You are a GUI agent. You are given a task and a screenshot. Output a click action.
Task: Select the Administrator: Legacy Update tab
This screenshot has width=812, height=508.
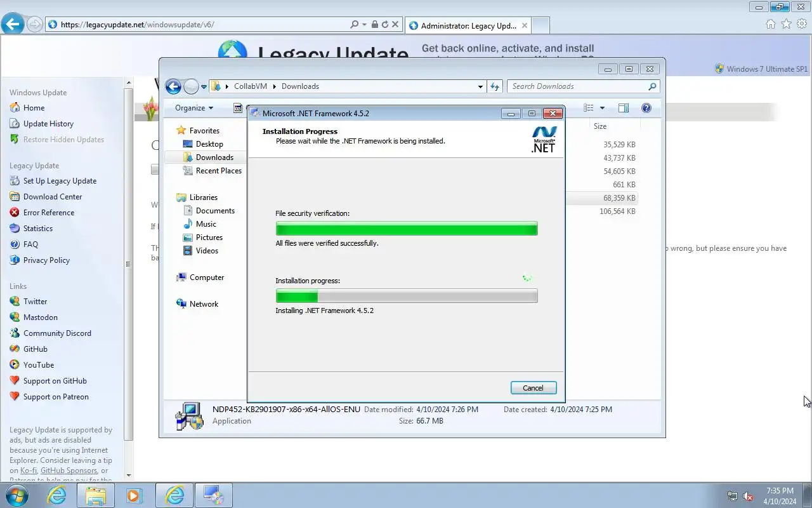tap(468, 26)
